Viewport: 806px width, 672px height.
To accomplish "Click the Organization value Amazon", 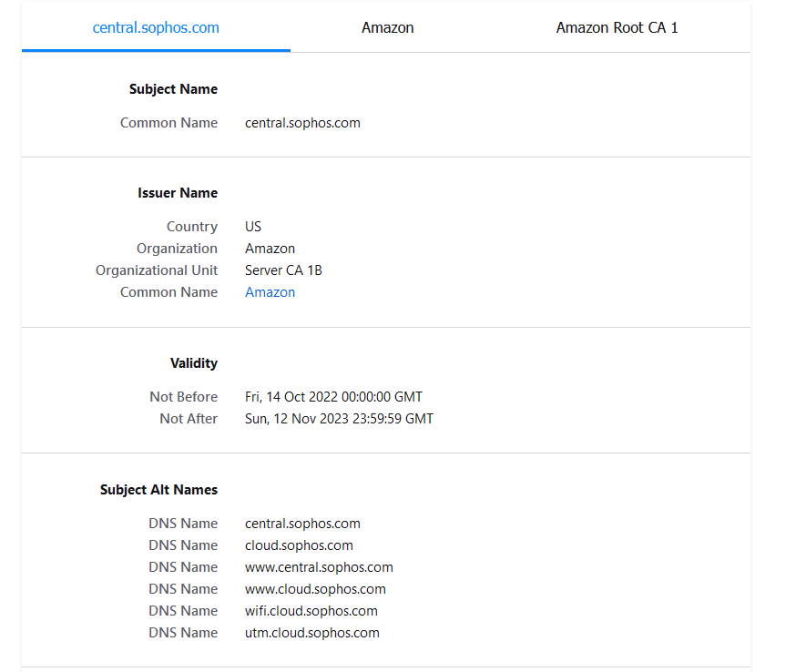I will [270, 249].
